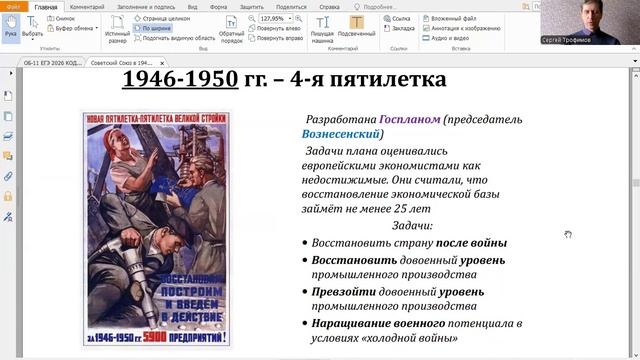Select the Пишущая машинка typewriter tool
Viewport: 640px width, 360px height.
[x=322, y=29]
